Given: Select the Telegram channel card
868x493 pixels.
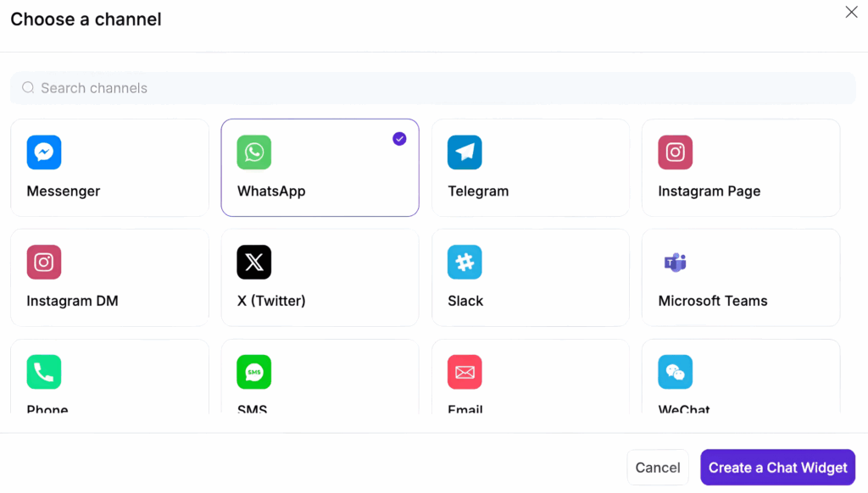Looking at the screenshot, I should coord(530,167).
